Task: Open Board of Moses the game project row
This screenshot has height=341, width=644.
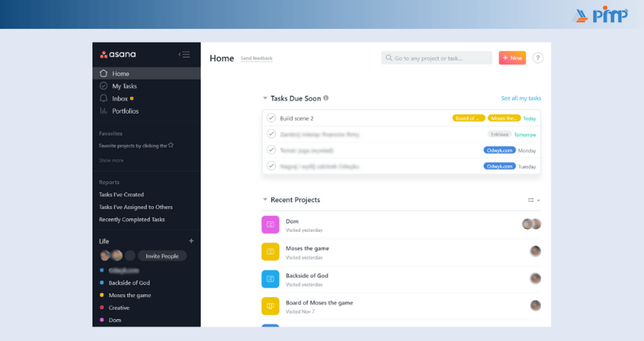Action: click(402, 306)
